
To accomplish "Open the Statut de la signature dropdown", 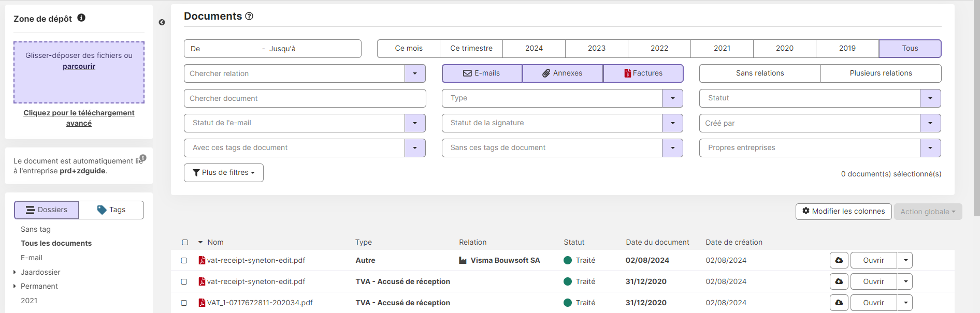I will pos(672,123).
